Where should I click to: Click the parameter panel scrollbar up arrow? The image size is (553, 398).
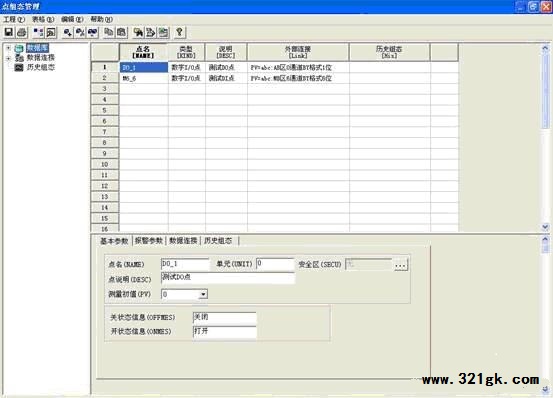(x=545, y=239)
